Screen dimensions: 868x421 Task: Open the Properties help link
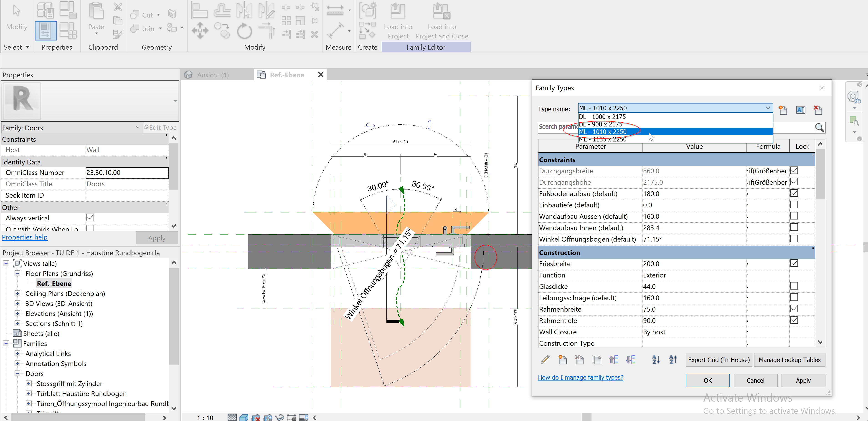25,237
